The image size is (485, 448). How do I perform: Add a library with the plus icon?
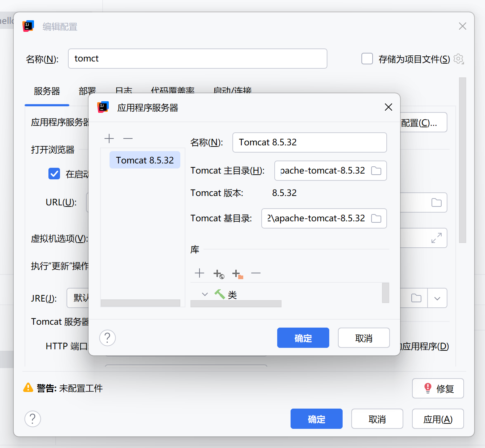199,273
